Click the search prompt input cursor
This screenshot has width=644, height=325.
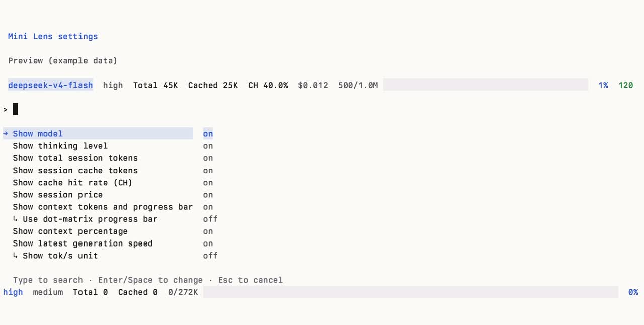tap(15, 109)
